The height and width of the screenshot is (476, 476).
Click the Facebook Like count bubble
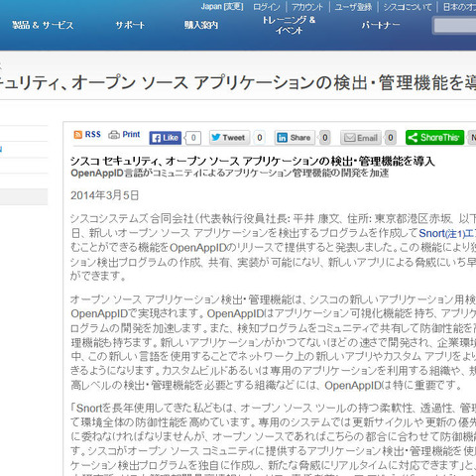(193, 138)
